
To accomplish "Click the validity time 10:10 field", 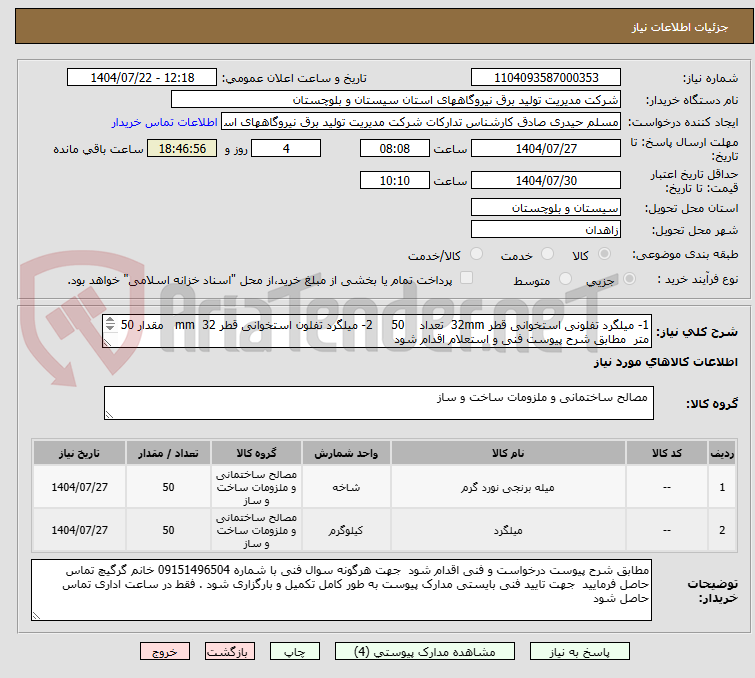I will [x=394, y=180].
